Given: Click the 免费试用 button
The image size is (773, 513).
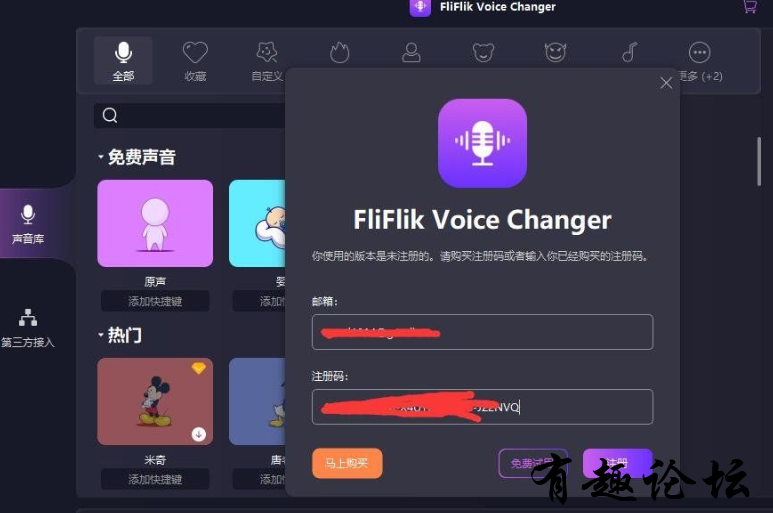Looking at the screenshot, I should [x=533, y=463].
